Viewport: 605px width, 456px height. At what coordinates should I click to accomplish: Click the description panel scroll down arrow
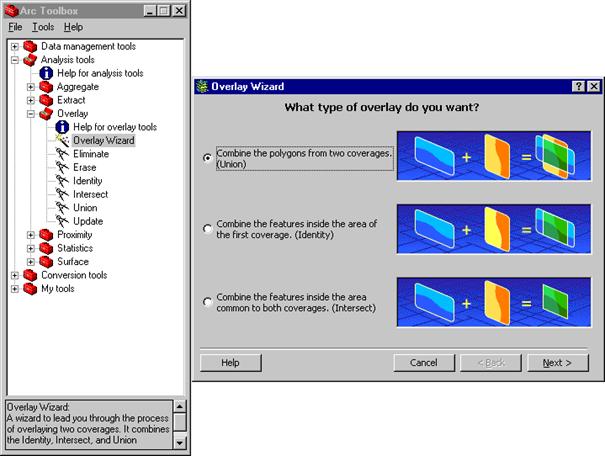click(180, 441)
